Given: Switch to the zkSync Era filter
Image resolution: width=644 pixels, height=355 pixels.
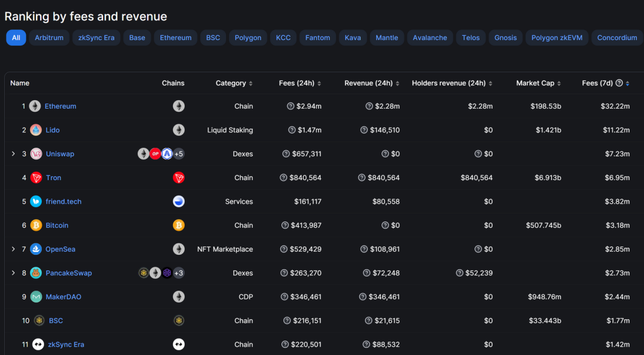Looking at the screenshot, I should coord(97,38).
